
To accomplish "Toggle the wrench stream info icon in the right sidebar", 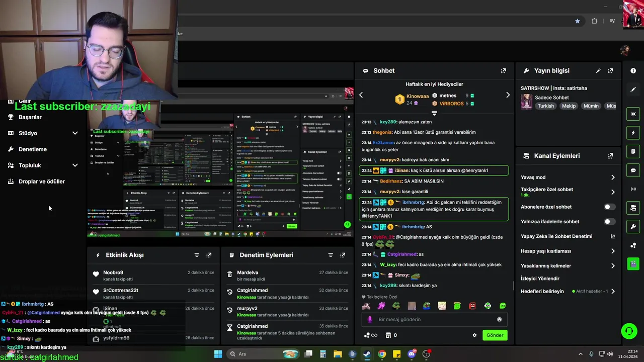I will (633, 226).
